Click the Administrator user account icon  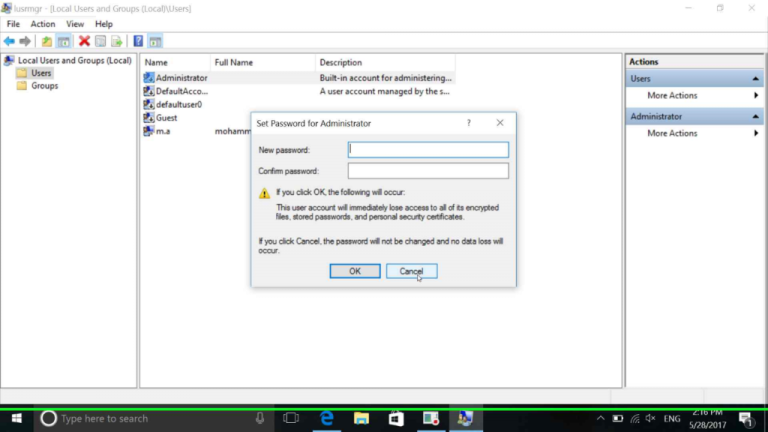pyautogui.click(x=148, y=78)
